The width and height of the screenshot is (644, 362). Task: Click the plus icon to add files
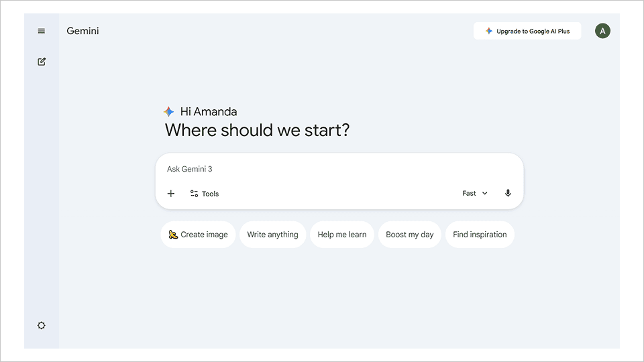pos(171,194)
